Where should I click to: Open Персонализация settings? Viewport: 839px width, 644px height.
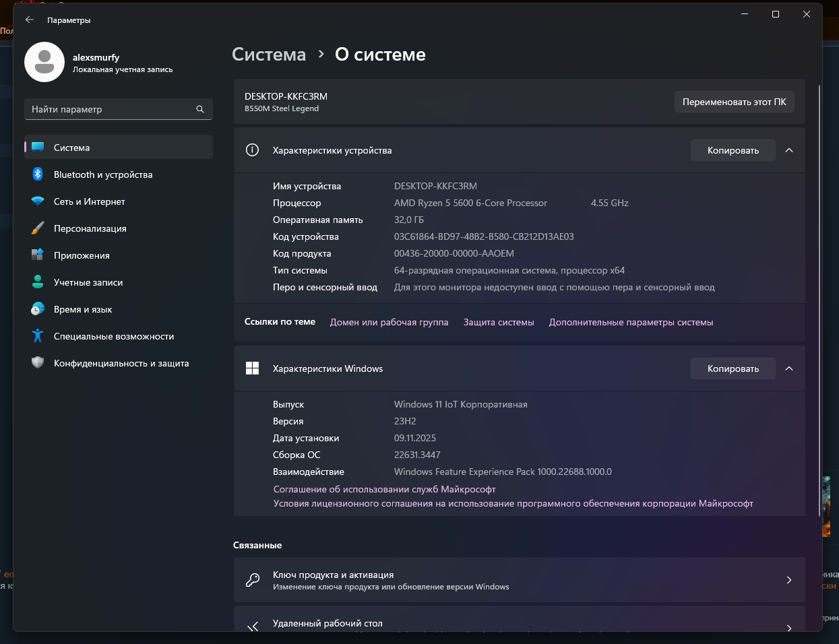click(x=90, y=228)
